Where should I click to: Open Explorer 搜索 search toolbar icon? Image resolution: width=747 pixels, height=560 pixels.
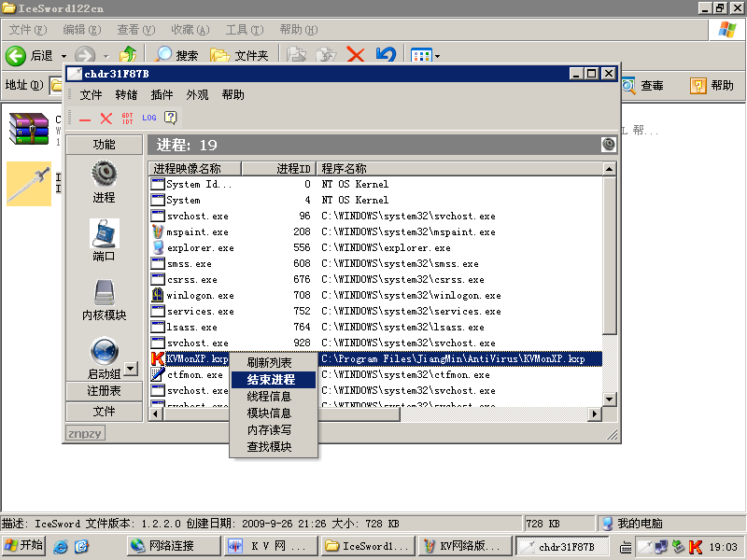pos(164,55)
